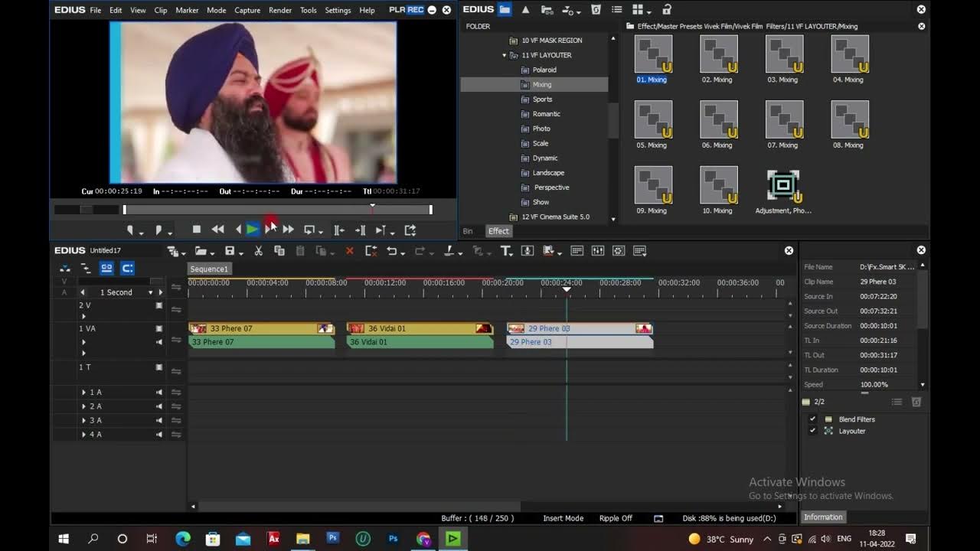Screen dimensions: 980x551
Task: Expand the 2 V track arrow
Action: click(x=83, y=316)
